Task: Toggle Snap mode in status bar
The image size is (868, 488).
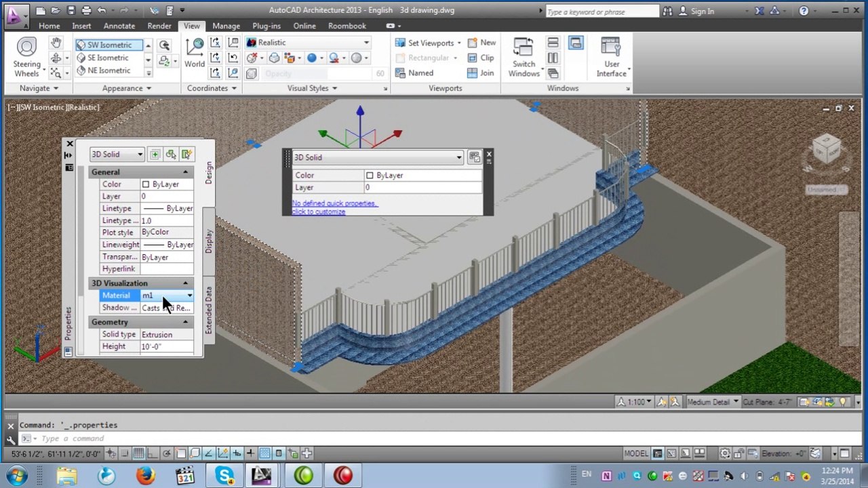Action: pos(125,453)
